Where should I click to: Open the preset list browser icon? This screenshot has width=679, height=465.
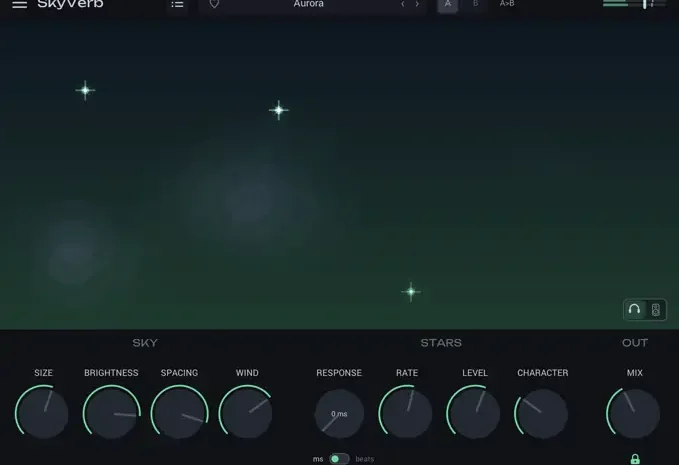(x=177, y=4)
